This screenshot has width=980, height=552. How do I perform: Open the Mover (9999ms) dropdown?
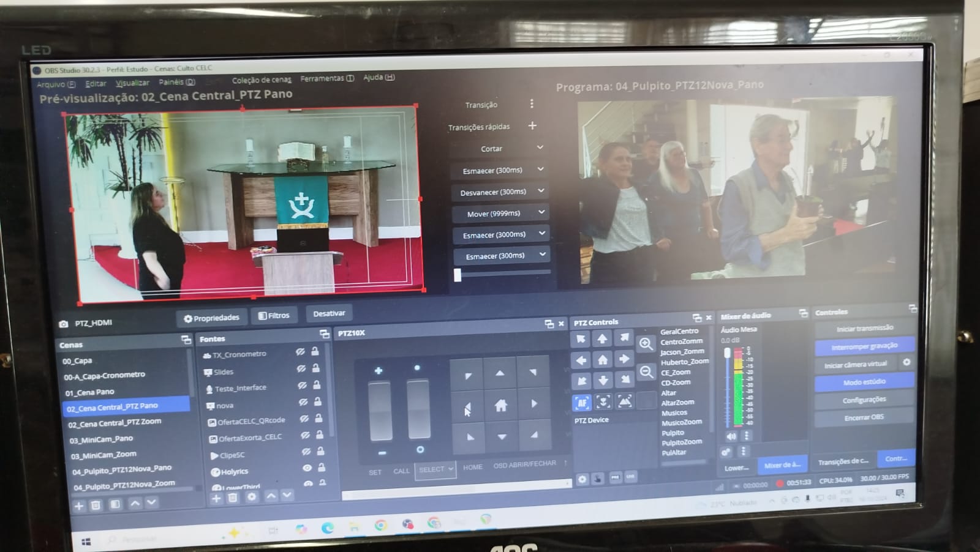point(541,212)
